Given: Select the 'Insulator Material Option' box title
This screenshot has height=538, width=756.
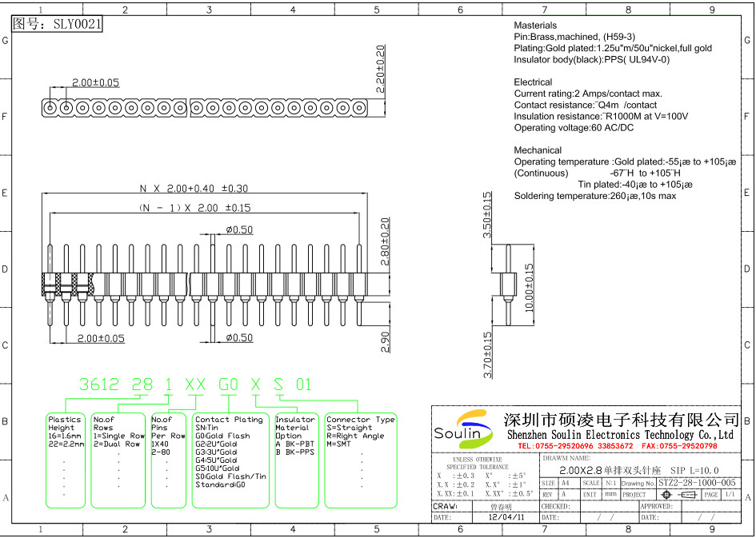Looking at the screenshot, I should point(294,428).
